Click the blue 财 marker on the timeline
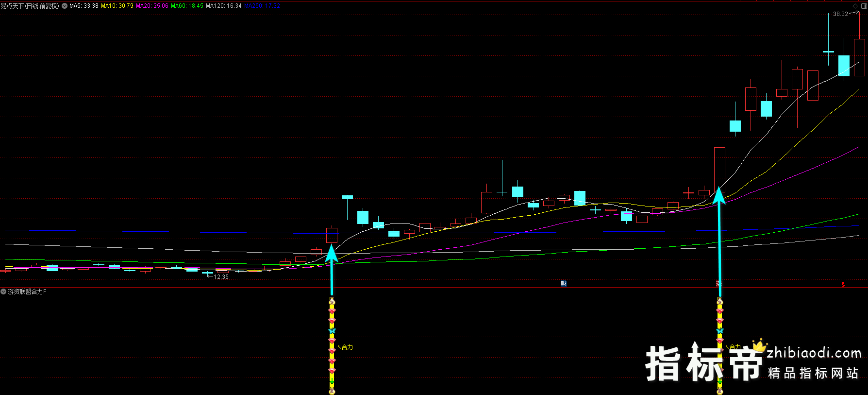 pyautogui.click(x=564, y=284)
